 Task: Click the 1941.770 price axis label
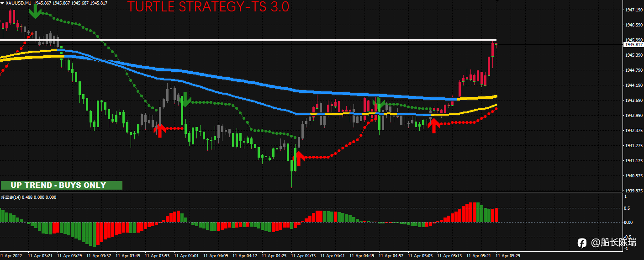[633, 145]
